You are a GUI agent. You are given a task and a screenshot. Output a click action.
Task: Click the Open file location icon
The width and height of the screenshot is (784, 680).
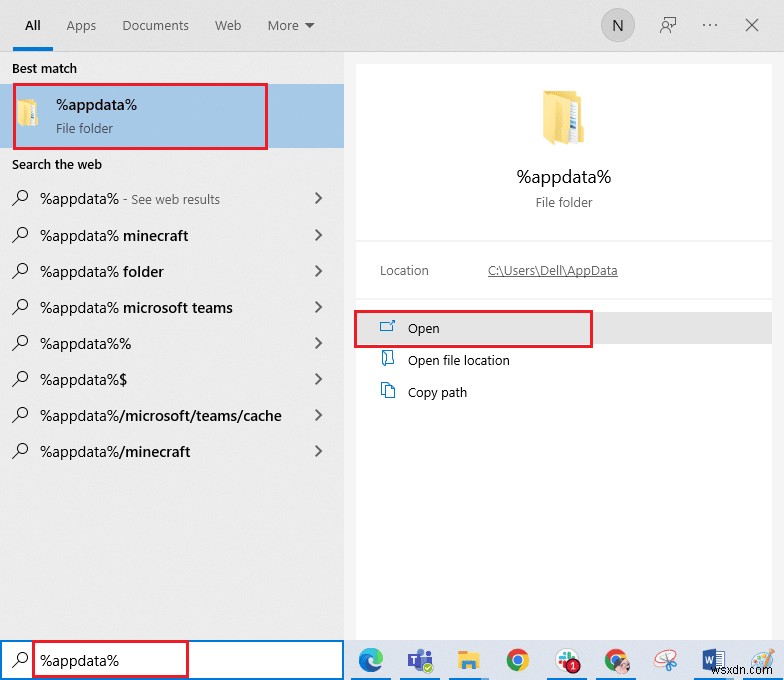click(388, 358)
